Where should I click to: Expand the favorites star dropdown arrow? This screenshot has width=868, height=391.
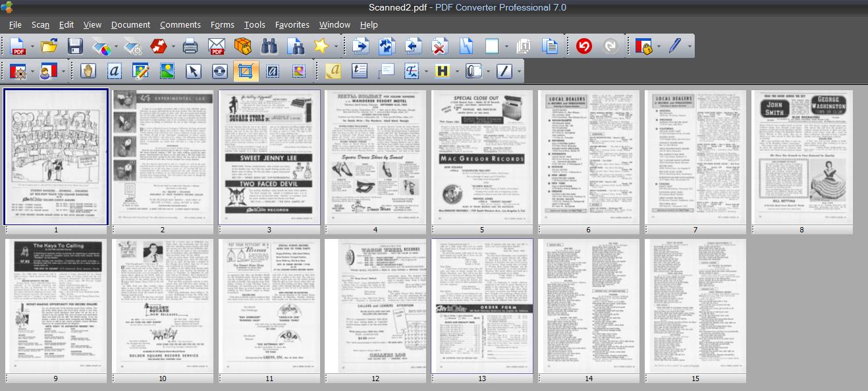(336, 47)
